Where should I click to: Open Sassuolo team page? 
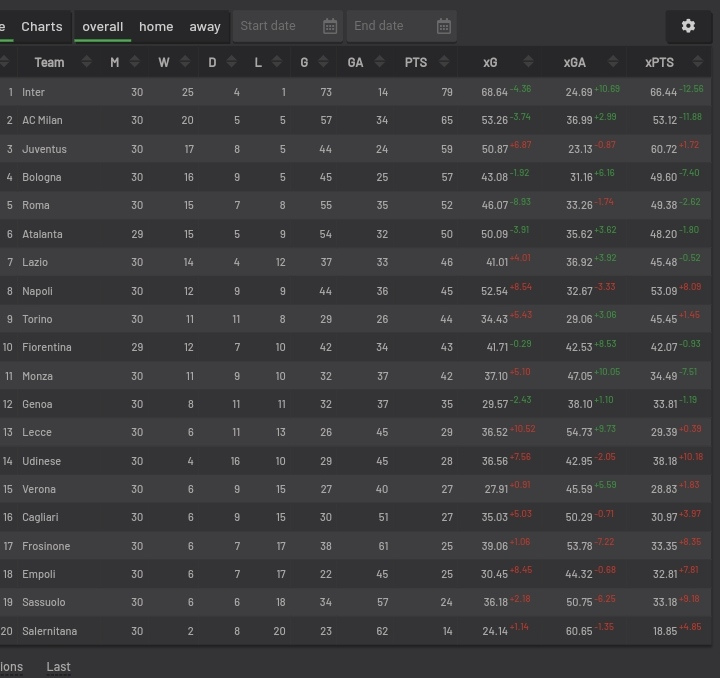[x=44, y=602]
